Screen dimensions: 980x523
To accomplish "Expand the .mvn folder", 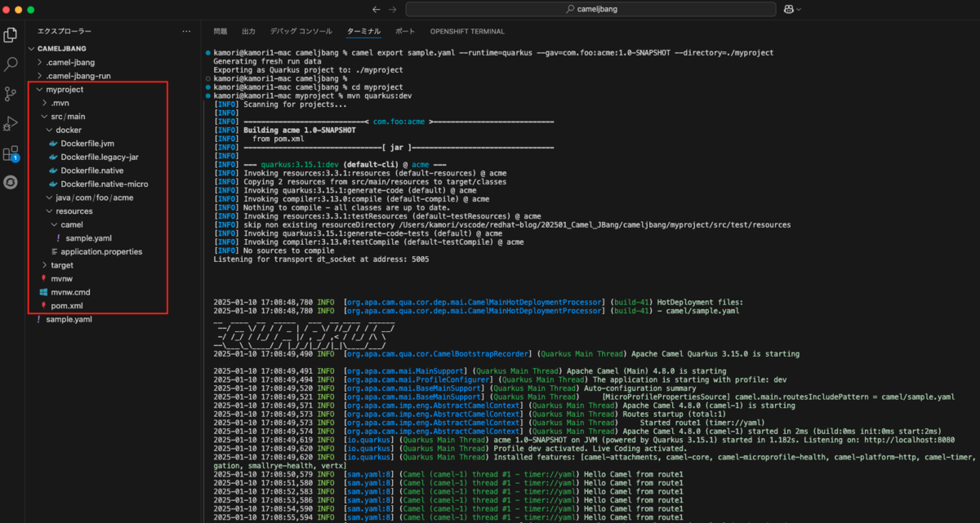I will click(x=60, y=103).
